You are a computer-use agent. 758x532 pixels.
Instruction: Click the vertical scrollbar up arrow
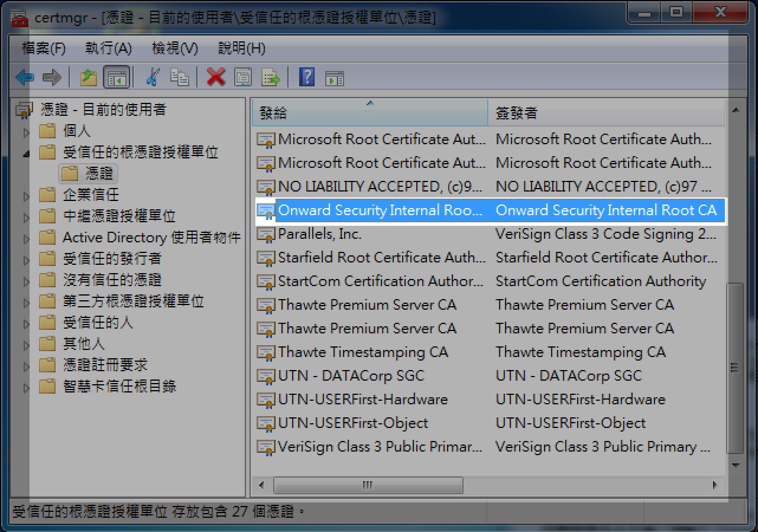[x=735, y=109]
